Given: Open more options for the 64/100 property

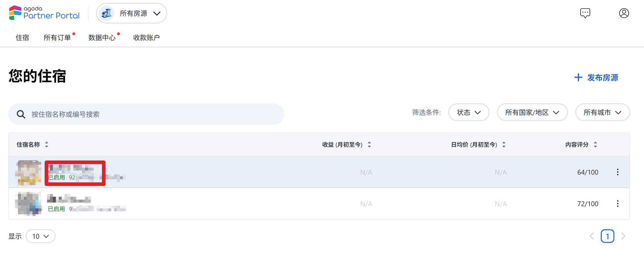Looking at the screenshot, I should click(617, 172).
